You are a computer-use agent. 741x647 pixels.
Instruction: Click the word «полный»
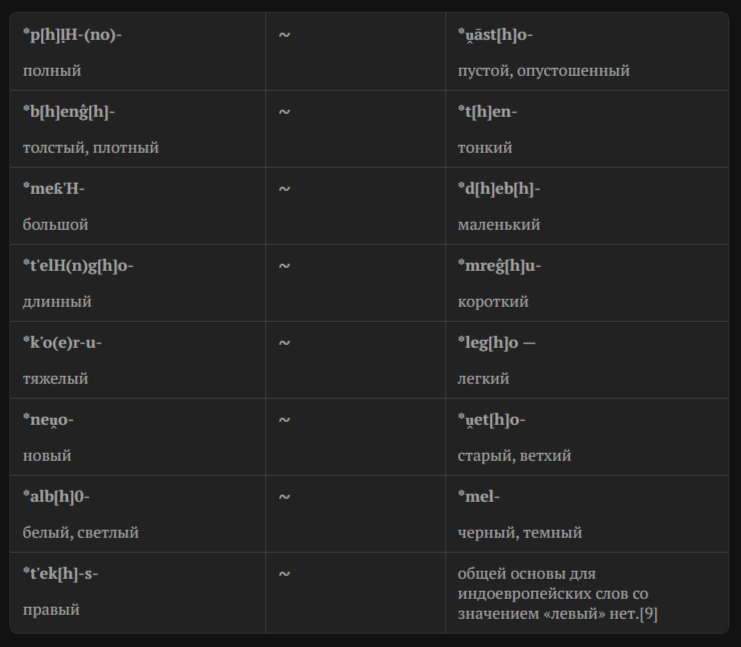pyautogui.click(x=52, y=71)
